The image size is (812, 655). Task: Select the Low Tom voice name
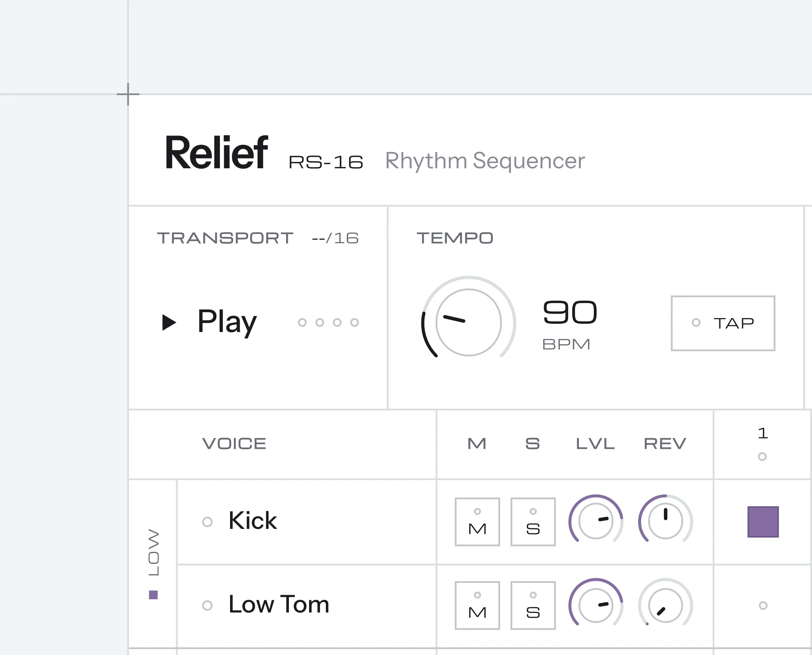(279, 604)
